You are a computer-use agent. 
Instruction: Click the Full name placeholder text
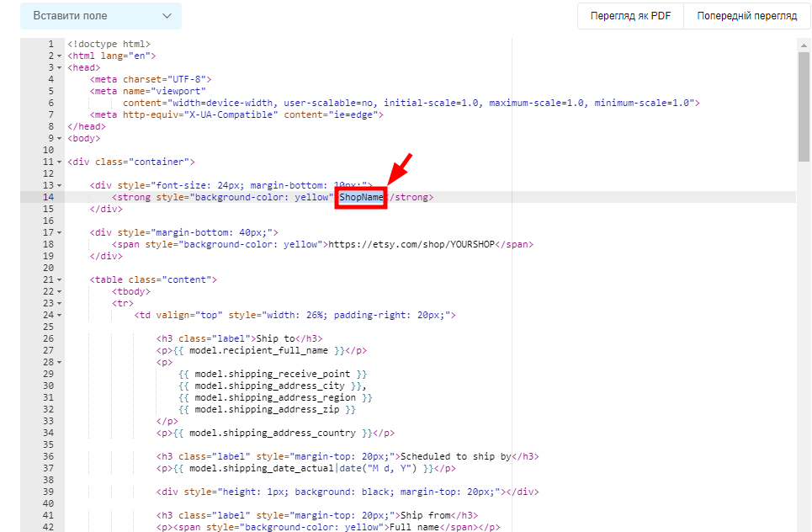(x=414, y=527)
